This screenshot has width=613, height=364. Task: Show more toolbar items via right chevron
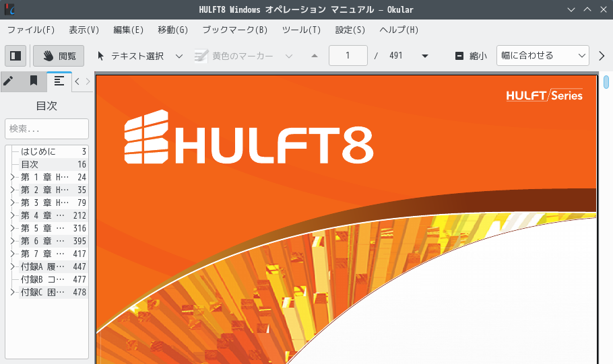(602, 56)
